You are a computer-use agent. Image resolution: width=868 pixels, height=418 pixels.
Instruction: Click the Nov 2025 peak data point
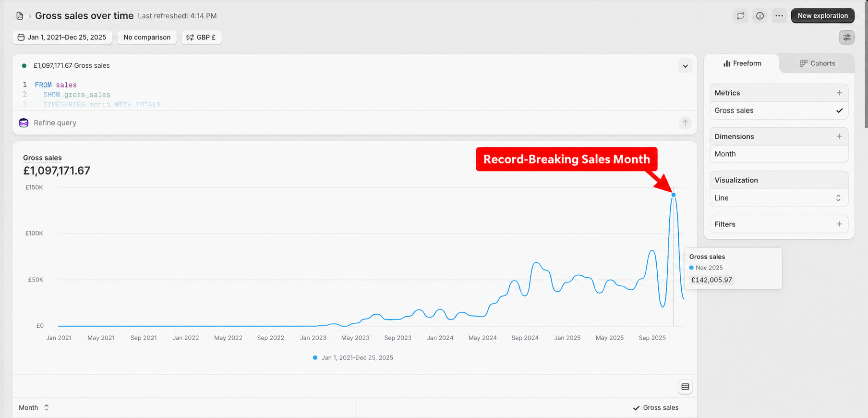674,195
